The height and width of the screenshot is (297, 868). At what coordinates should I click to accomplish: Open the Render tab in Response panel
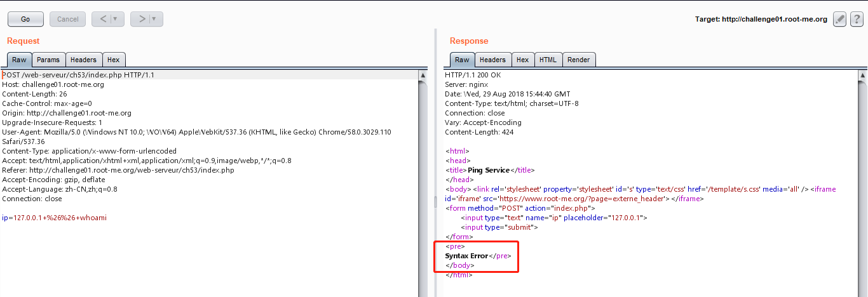click(x=578, y=60)
